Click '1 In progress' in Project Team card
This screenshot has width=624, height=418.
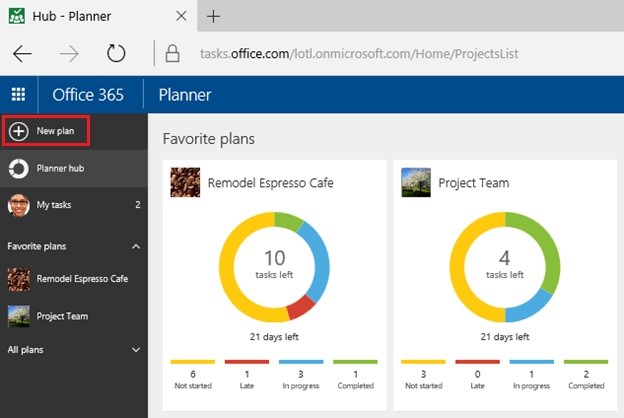click(531, 380)
